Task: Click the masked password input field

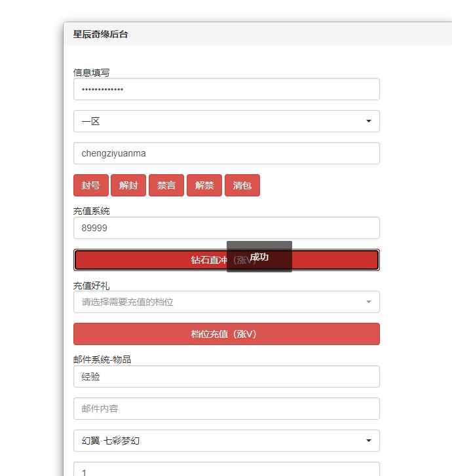Action: 226,89
